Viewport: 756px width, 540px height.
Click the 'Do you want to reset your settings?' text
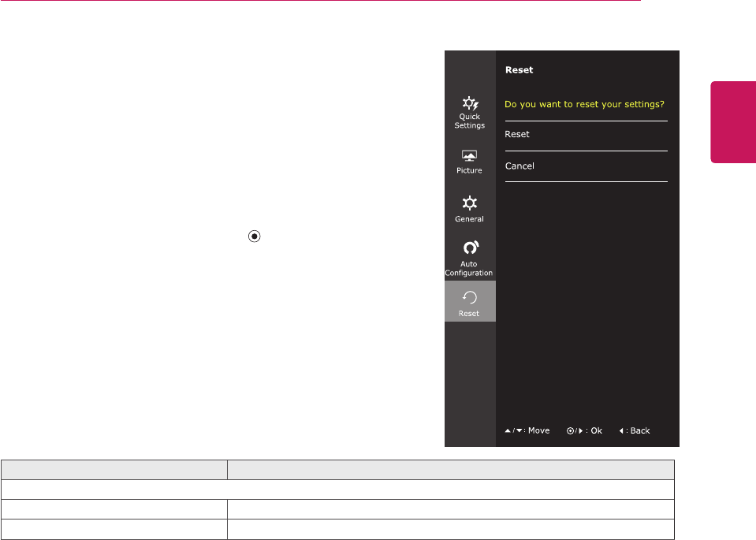[584, 104]
